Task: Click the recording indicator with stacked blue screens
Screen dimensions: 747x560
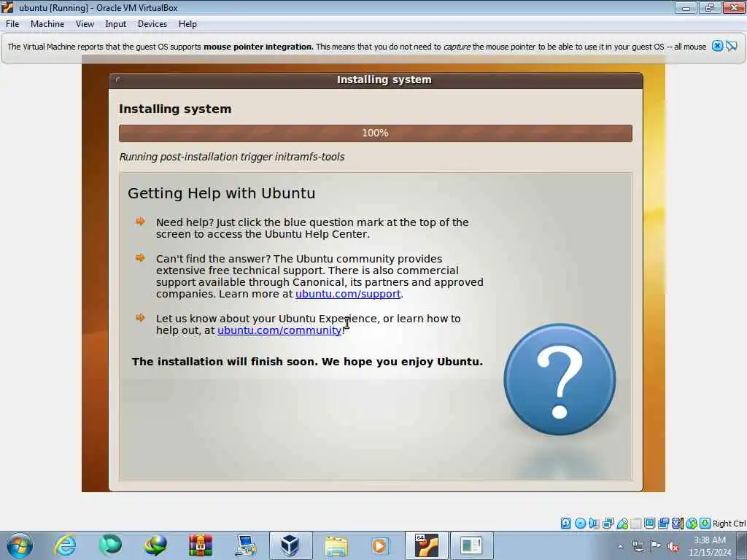Action: [x=663, y=524]
